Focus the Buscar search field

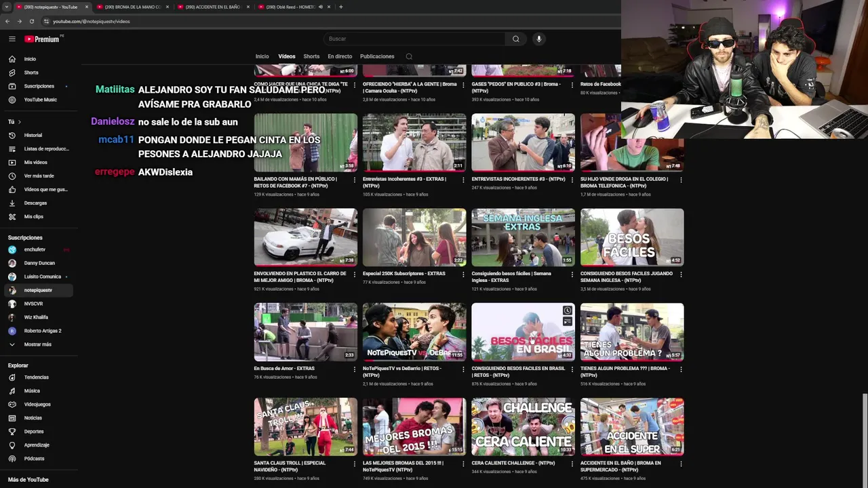(x=414, y=39)
